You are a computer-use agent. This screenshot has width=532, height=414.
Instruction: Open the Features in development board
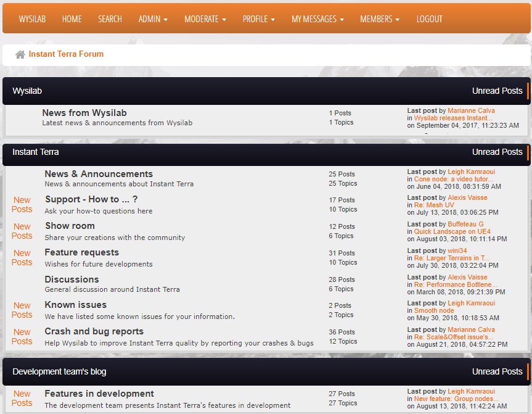(x=99, y=394)
